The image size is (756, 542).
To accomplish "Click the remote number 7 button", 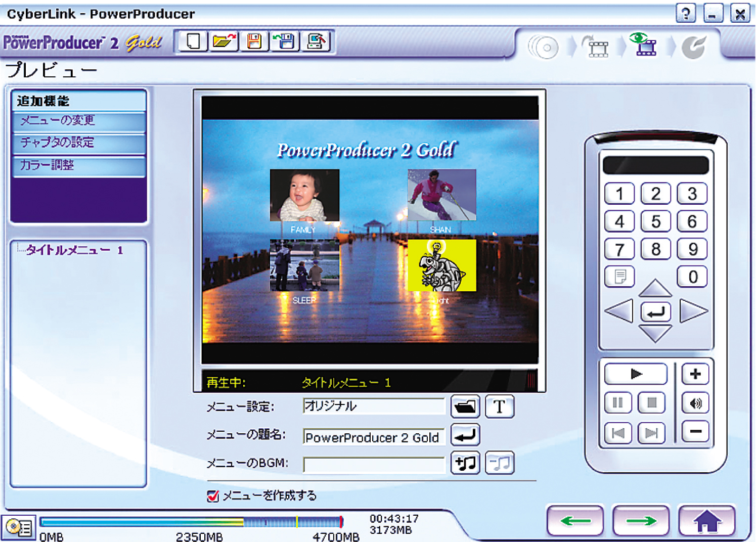I will tap(619, 249).
